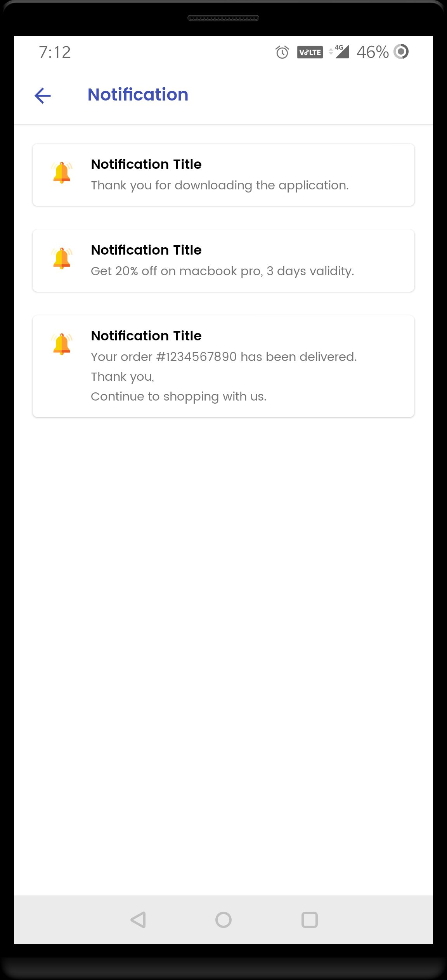The height and width of the screenshot is (980, 447).
Task: Tap bell icon on macbook discount notification
Action: 62,258
